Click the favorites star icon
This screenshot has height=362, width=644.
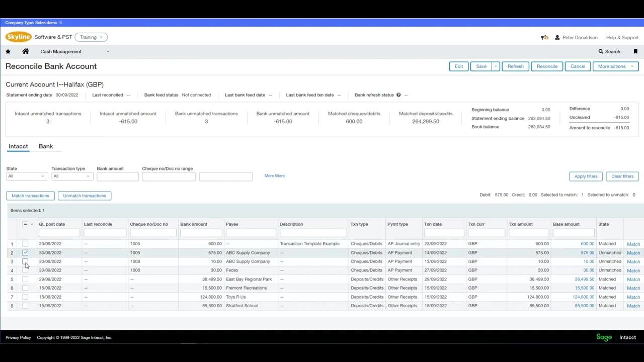[8, 51]
